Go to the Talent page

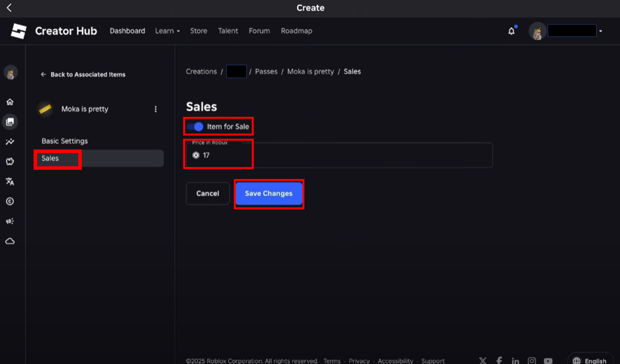tap(228, 31)
